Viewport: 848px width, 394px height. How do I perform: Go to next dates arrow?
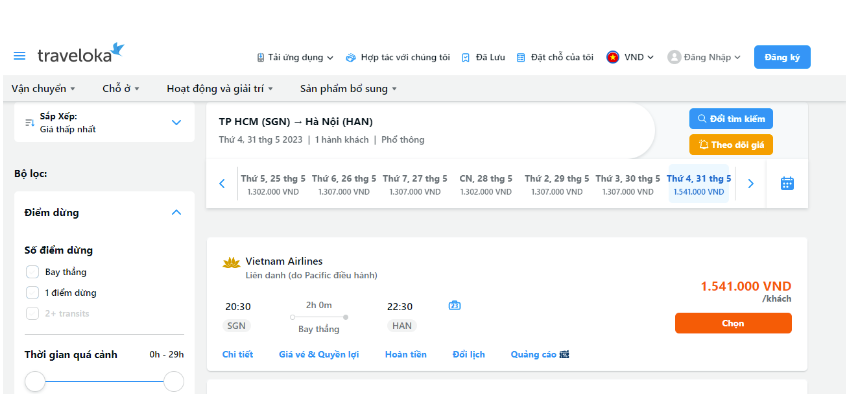click(x=751, y=184)
